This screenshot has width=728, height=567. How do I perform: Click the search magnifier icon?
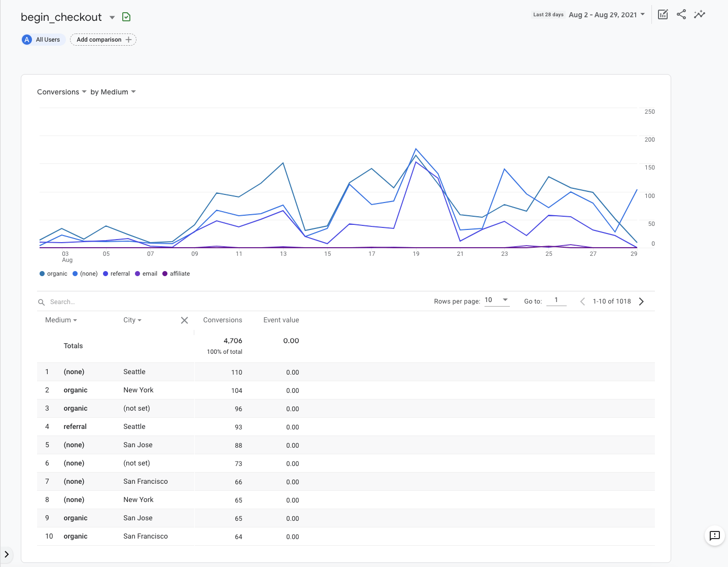click(42, 302)
